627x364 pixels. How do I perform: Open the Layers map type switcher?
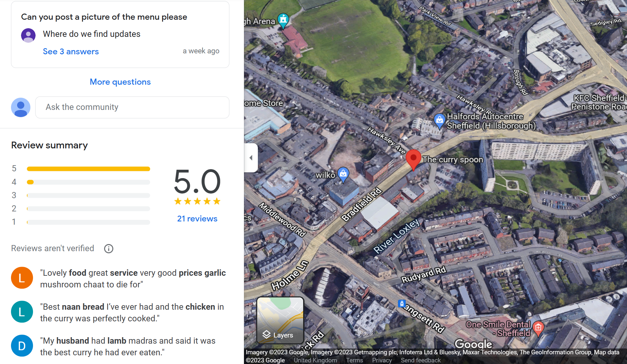click(280, 320)
